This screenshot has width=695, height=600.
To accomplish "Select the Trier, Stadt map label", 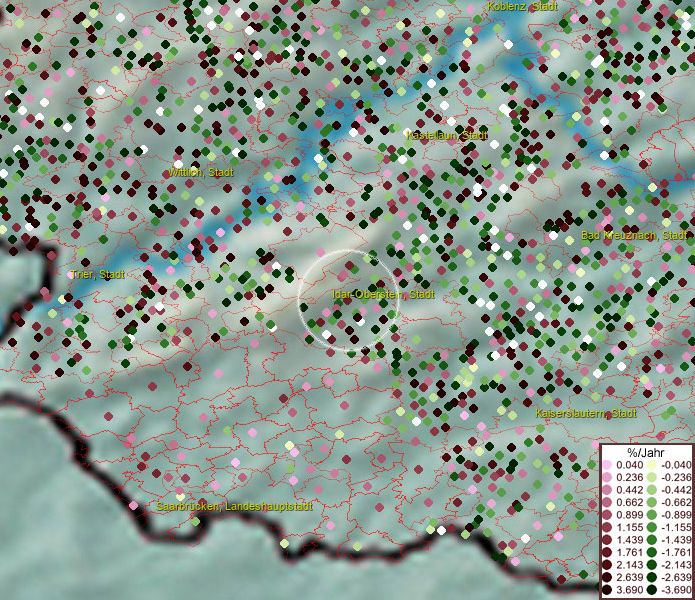I will pyautogui.click(x=98, y=274).
